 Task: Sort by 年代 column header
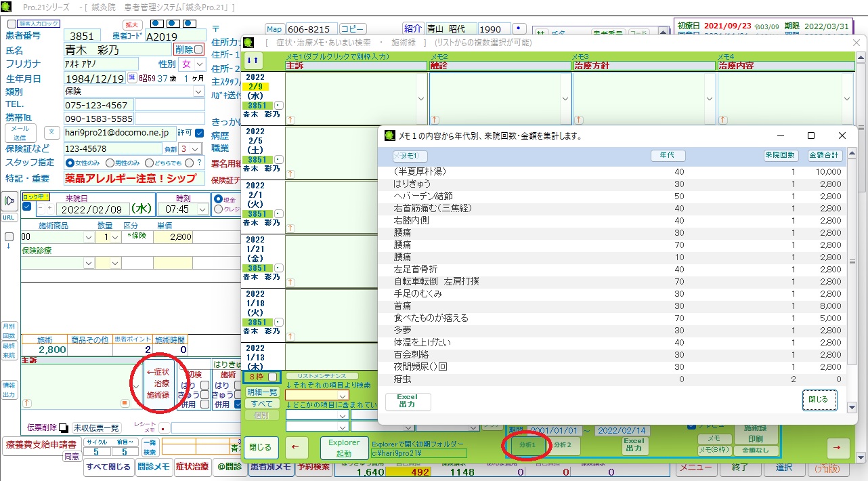(x=668, y=156)
